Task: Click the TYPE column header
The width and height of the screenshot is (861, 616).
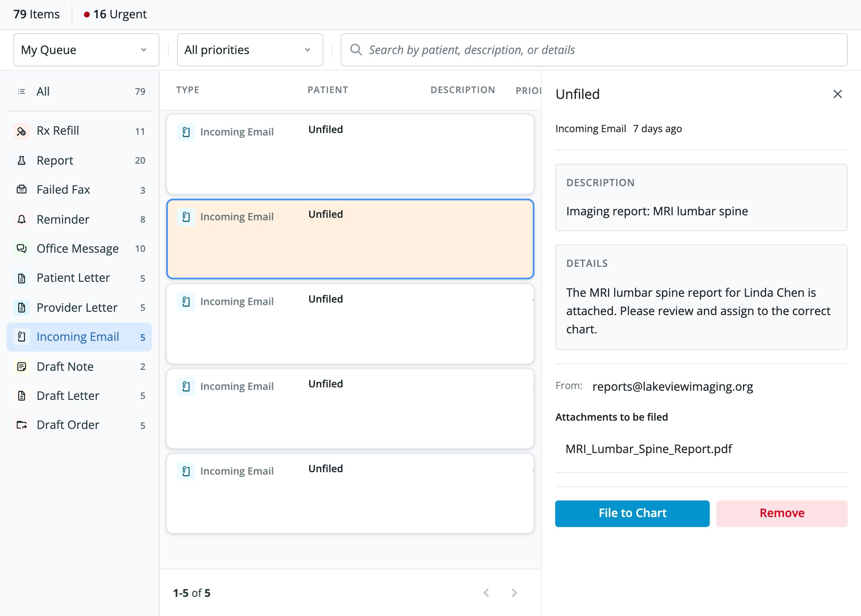Action: (x=188, y=90)
